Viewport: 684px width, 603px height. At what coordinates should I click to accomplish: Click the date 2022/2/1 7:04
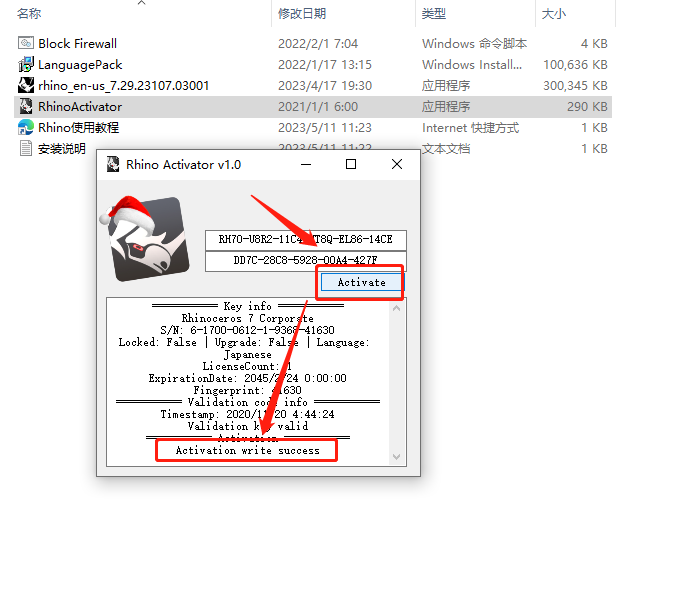pos(318,44)
